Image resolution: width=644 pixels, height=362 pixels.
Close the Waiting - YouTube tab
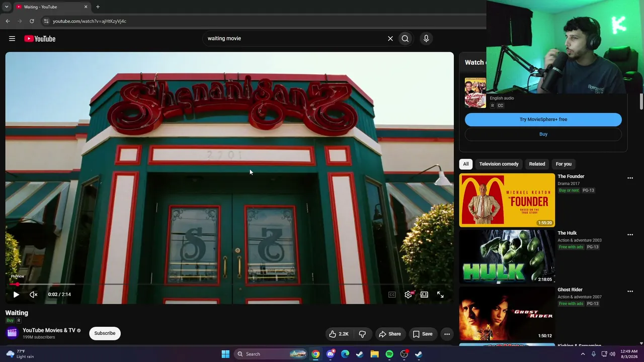pyautogui.click(x=86, y=7)
